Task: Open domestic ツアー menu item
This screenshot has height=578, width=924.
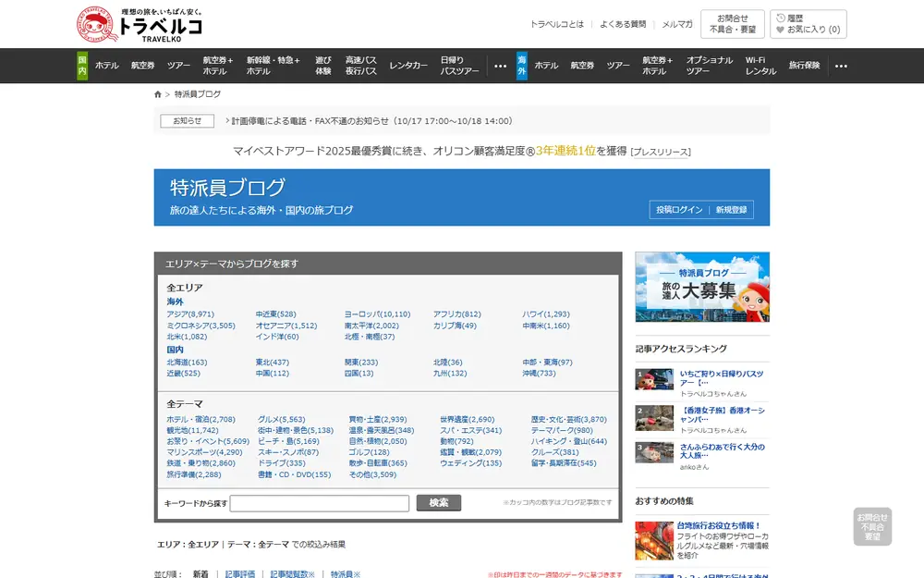Action: pyautogui.click(x=178, y=66)
